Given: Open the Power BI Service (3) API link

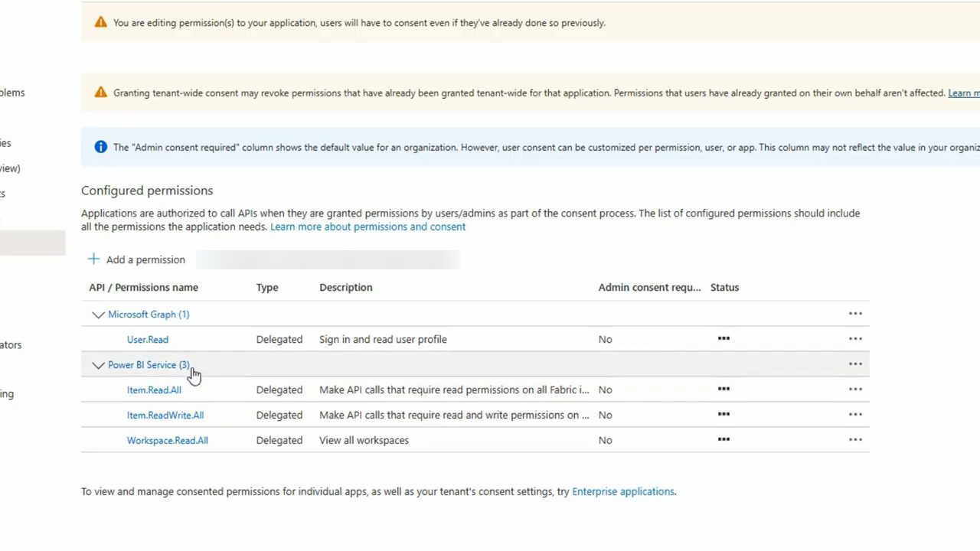Looking at the screenshot, I should [x=149, y=365].
